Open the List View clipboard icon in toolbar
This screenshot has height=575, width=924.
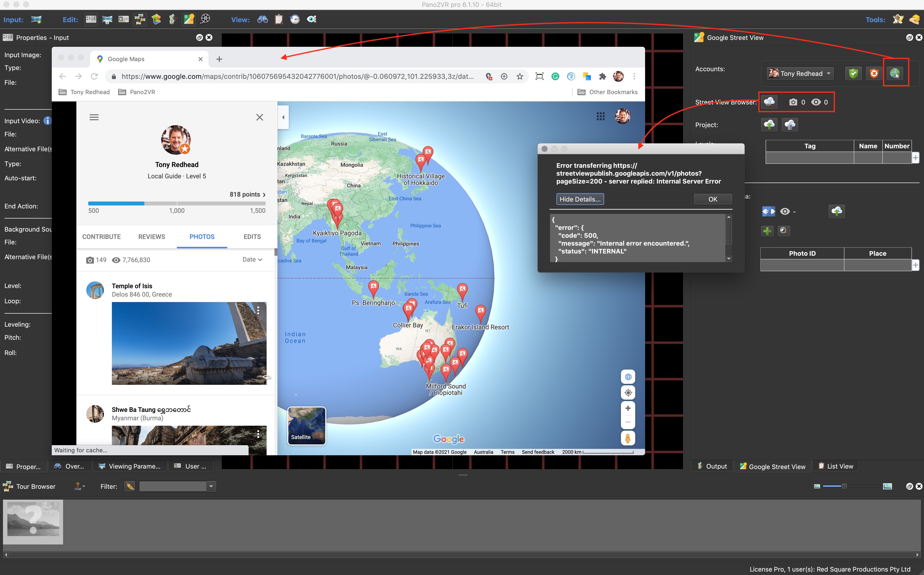click(x=279, y=19)
